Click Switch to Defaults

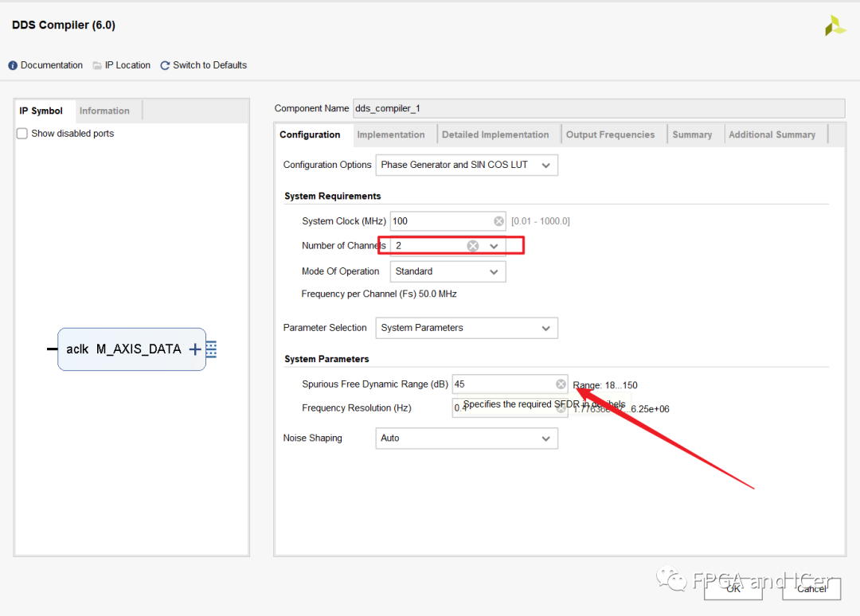[x=210, y=65]
